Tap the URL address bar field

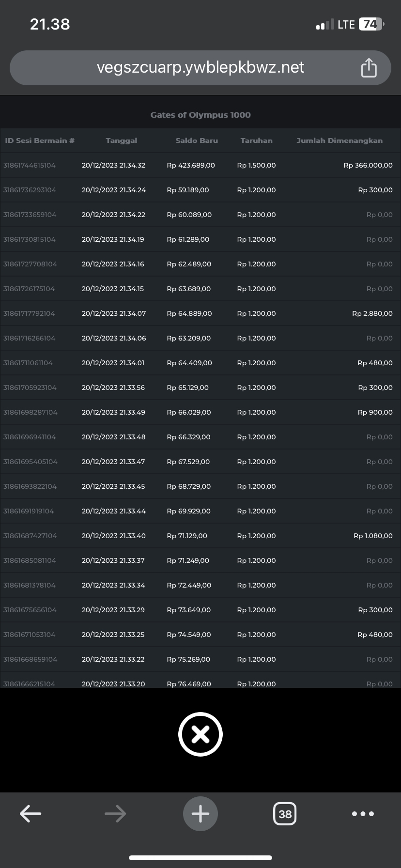200,67
